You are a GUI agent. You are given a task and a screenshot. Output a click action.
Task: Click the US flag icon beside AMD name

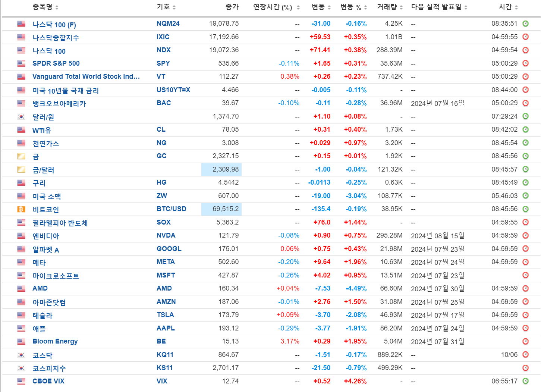(x=21, y=289)
